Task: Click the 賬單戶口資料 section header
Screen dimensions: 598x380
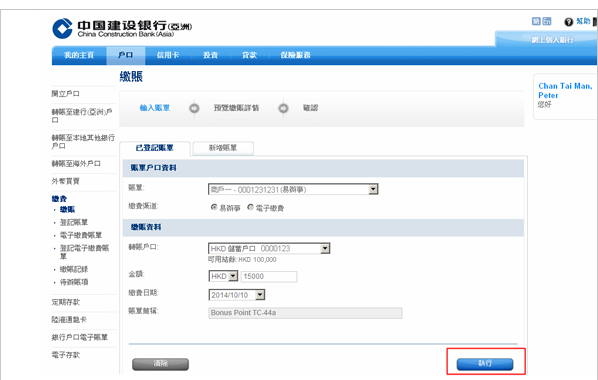Action: (x=323, y=168)
